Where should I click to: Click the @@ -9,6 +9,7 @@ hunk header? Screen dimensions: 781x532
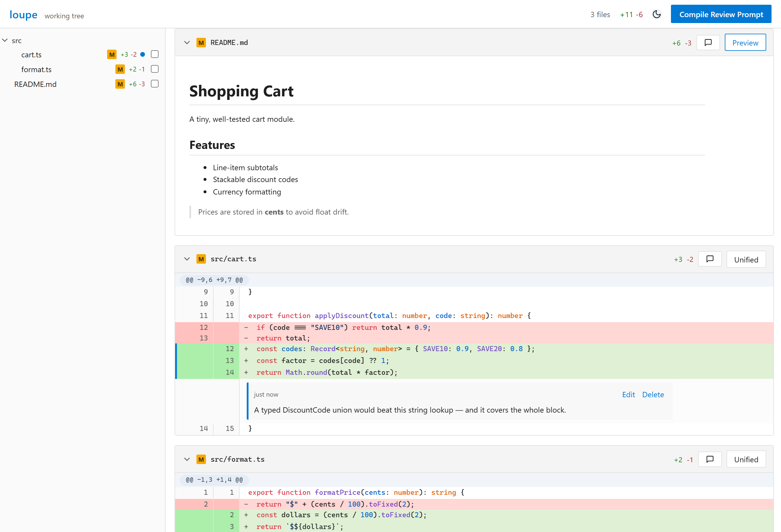click(214, 280)
